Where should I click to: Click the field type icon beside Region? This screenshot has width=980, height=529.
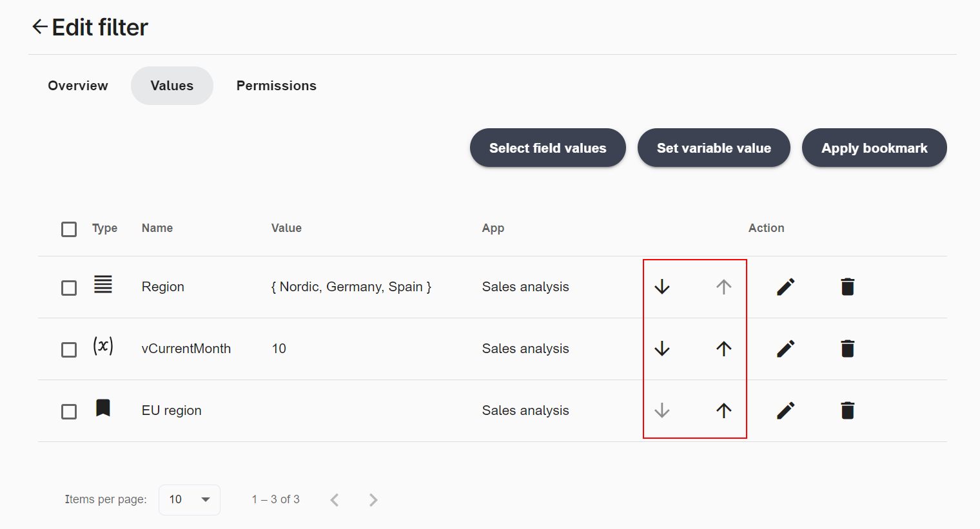[x=103, y=284]
